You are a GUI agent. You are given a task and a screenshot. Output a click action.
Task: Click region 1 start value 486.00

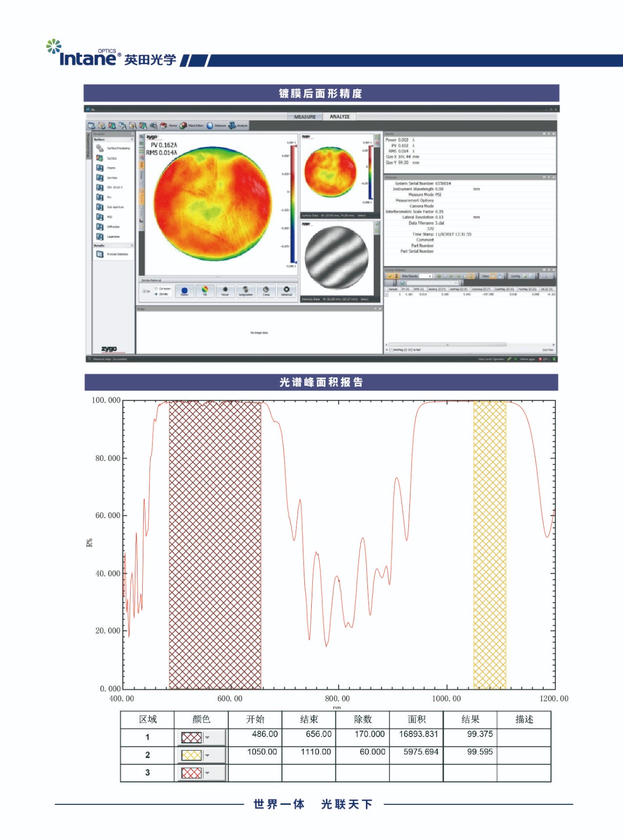tap(265, 734)
